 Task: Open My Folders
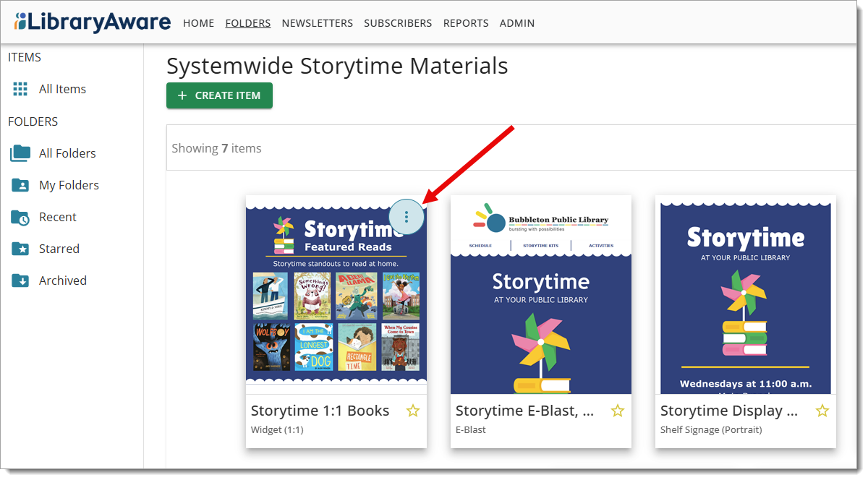pos(69,185)
